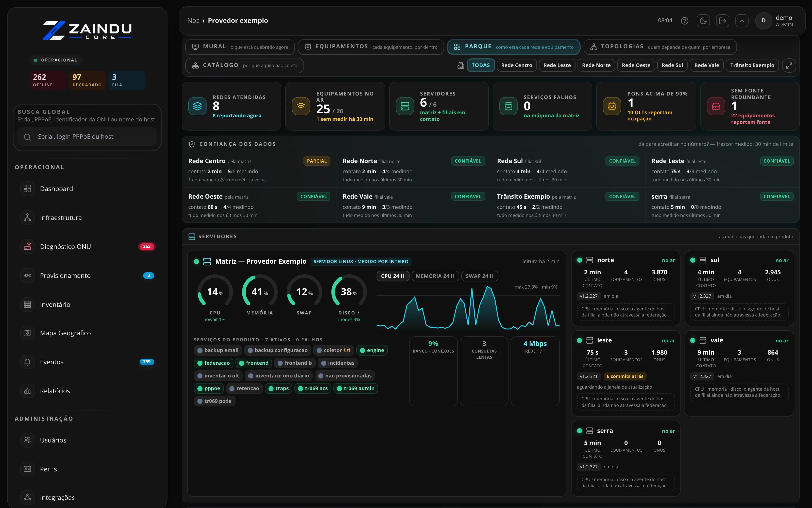812x508 pixels.
Task: Open the demo ADMIN user avatar
Action: click(x=764, y=21)
